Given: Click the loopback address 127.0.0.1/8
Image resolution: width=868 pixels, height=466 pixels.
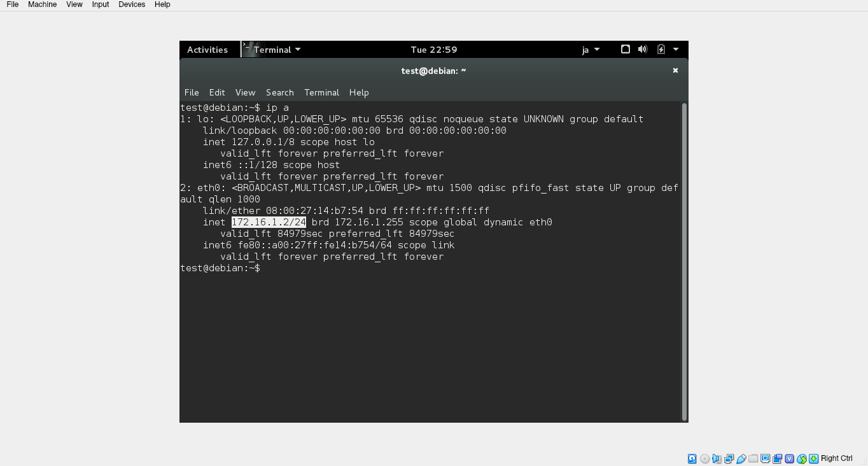Looking at the screenshot, I should pos(263,142).
